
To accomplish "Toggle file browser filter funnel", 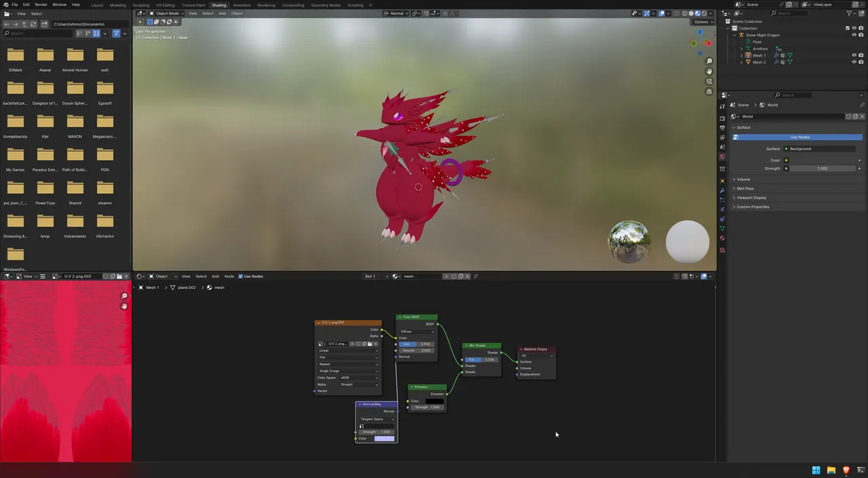I will pos(116,33).
